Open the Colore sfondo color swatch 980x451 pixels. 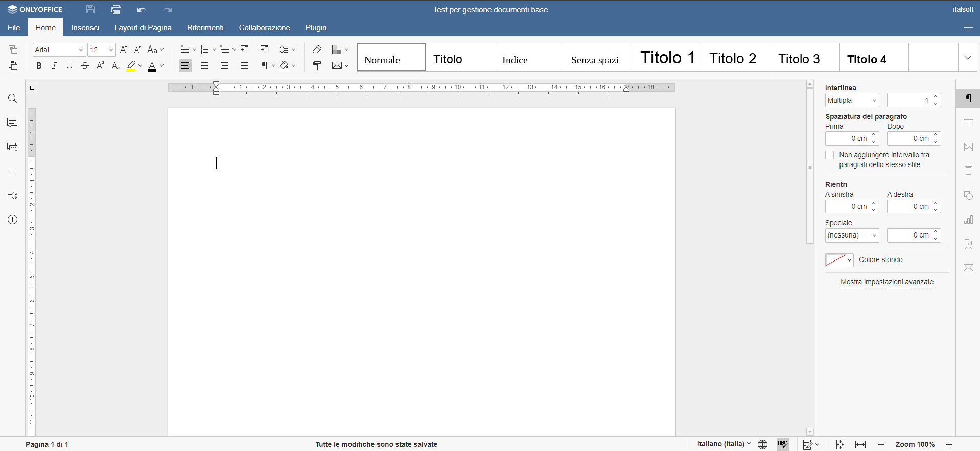(839, 260)
